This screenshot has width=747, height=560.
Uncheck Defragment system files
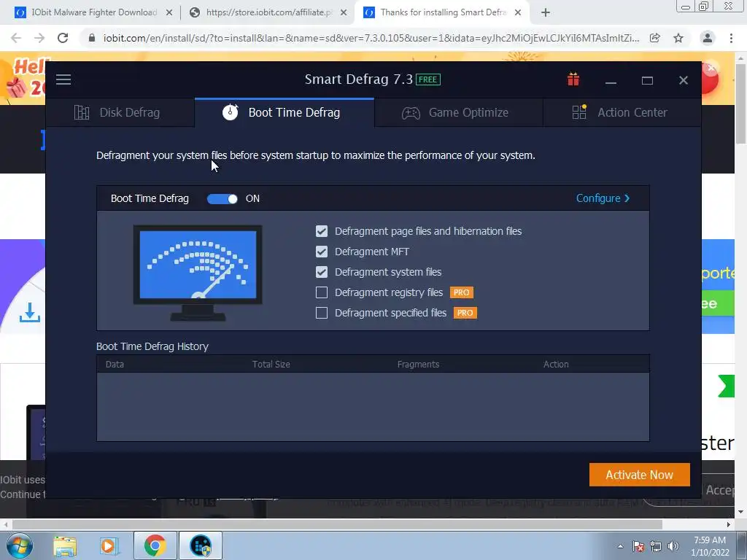(322, 272)
